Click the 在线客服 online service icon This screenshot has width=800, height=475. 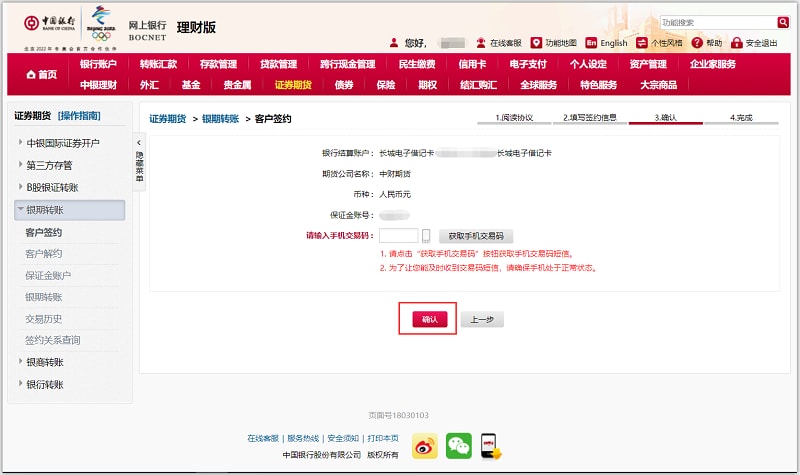[x=481, y=43]
